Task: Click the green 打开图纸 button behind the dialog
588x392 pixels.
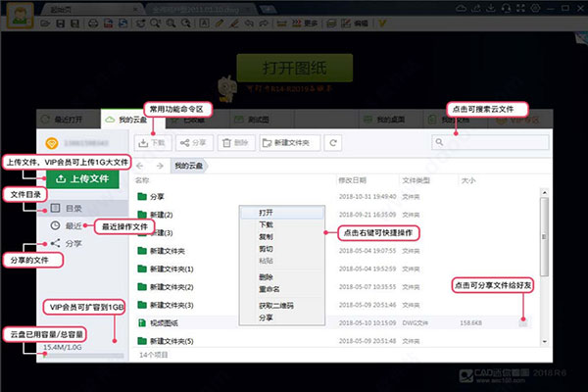Action: click(x=295, y=68)
